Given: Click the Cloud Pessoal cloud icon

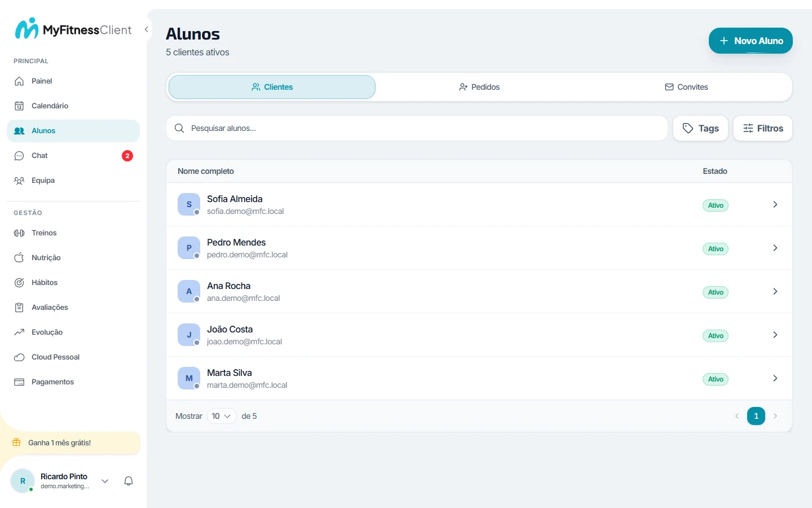Looking at the screenshot, I should pyautogui.click(x=19, y=357).
